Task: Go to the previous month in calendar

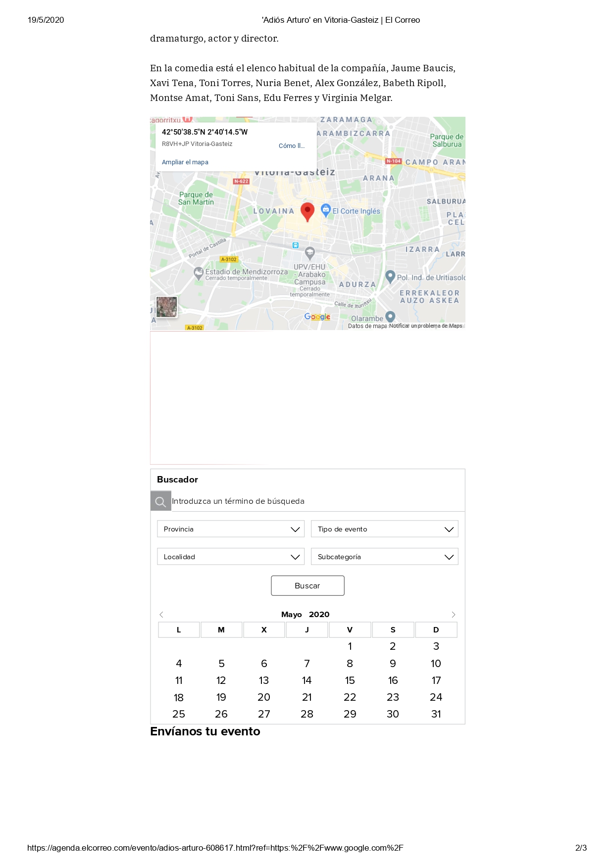Action: click(x=161, y=615)
